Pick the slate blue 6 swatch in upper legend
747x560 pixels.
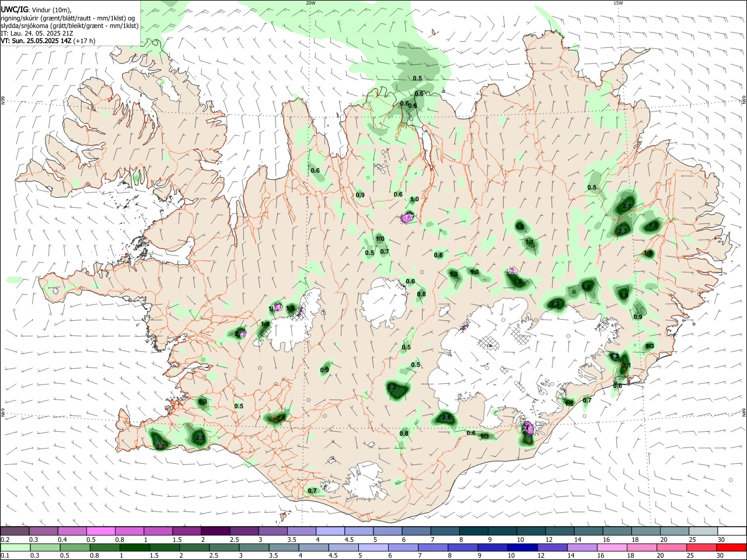pos(415,531)
